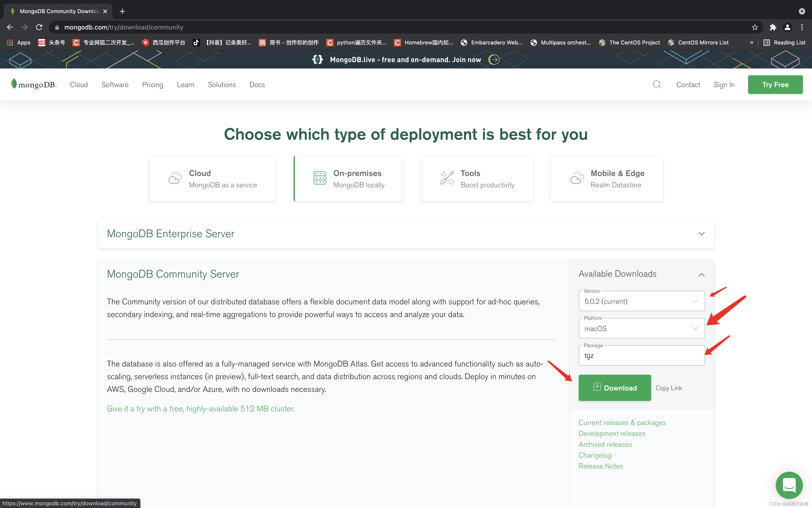Screen dimensions: 812x508
Task: Open Chrome's three-dot menu
Action: click(802, 27)
